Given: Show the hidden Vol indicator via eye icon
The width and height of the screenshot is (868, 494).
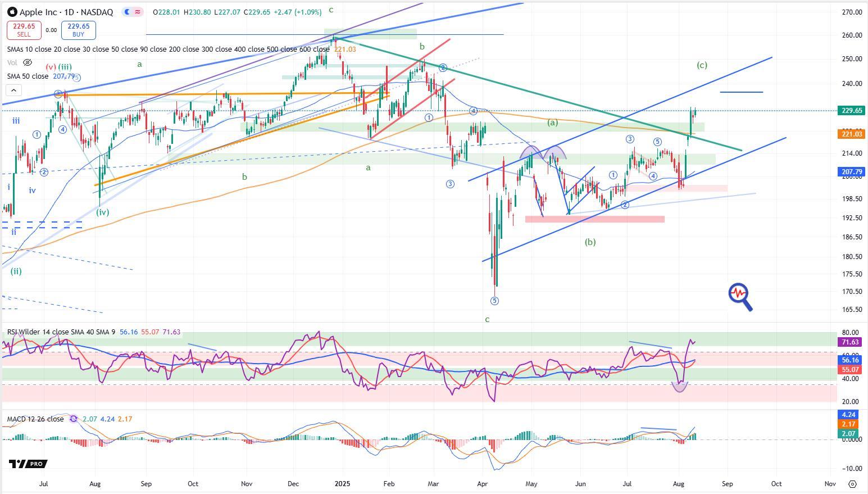Looking at the screenshot, I should [28, 63].
